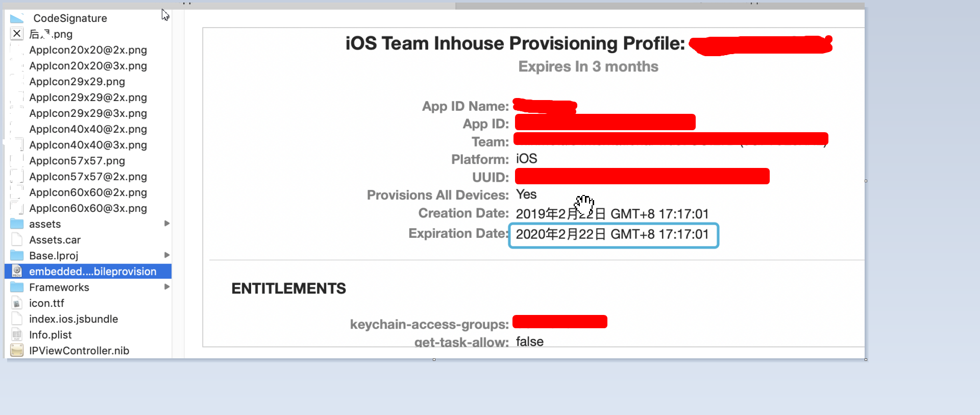Click the Info.plist file name
This screenshot has height=415, width=980.
pyautogui.click(x=51, y=335)
